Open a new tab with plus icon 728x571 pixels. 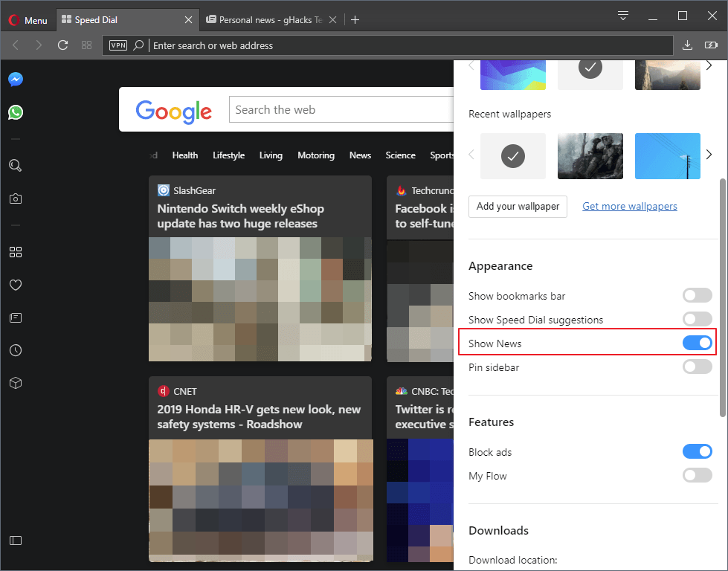pos(355,20)
